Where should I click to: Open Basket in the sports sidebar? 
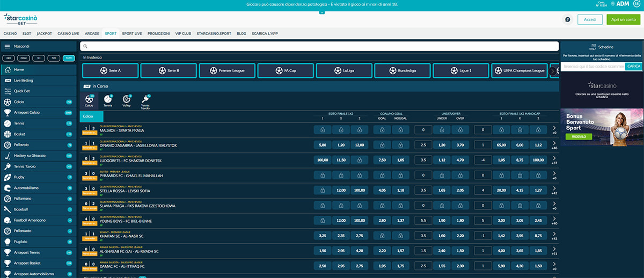pos(38,134)
